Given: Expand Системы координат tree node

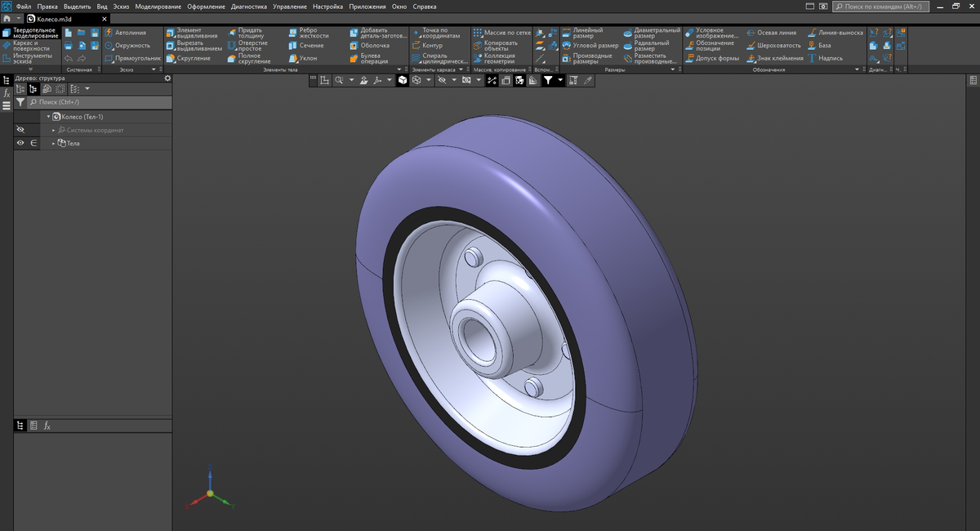Looking at the screenshot, I should (54, 130).
